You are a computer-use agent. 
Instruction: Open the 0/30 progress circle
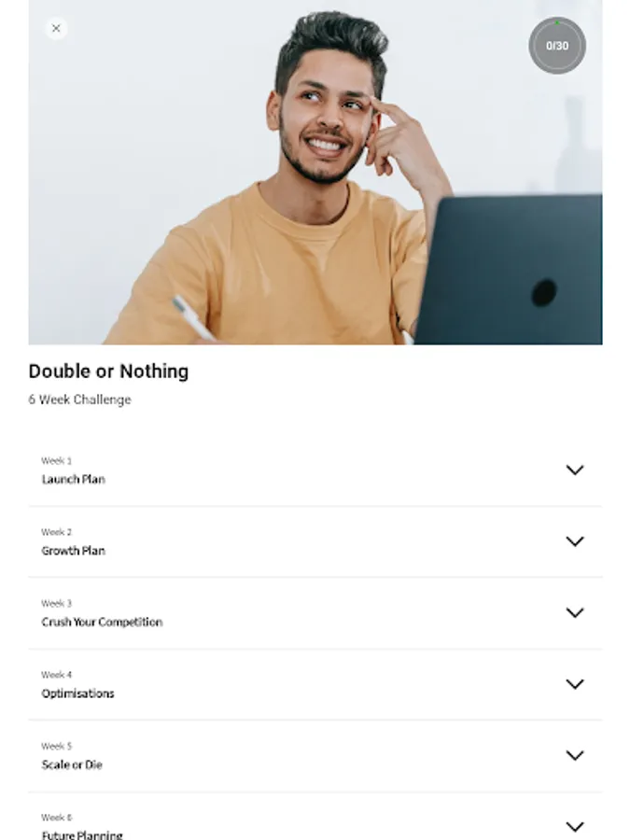(557, 46)
